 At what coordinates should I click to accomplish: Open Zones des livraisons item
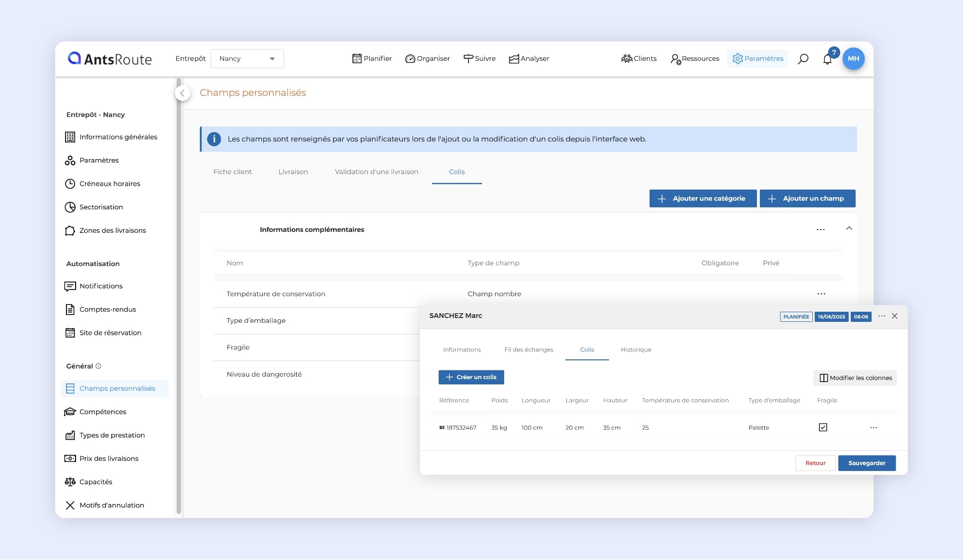click(x=112, y=230)
